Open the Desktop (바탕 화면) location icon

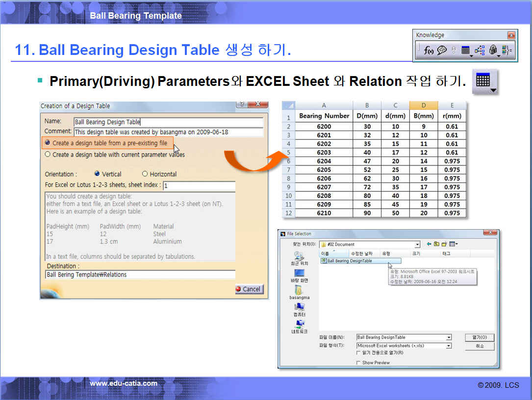pyautogui.click(x=299, y=274)
